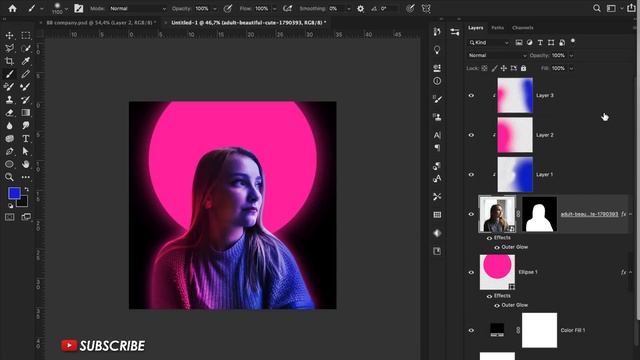Viewport: 640px width, 360px height.
Task: Switch to the Channels tab
Action: (522, 28)
